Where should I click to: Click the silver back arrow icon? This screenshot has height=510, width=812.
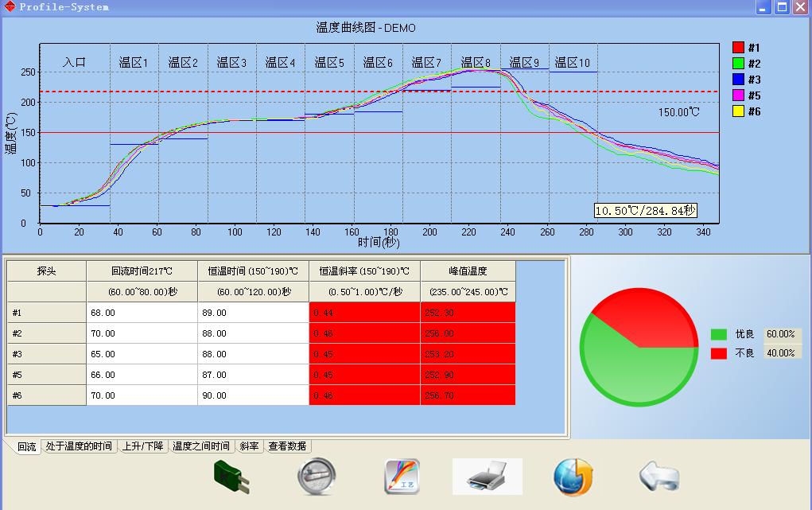click(659, 477)
